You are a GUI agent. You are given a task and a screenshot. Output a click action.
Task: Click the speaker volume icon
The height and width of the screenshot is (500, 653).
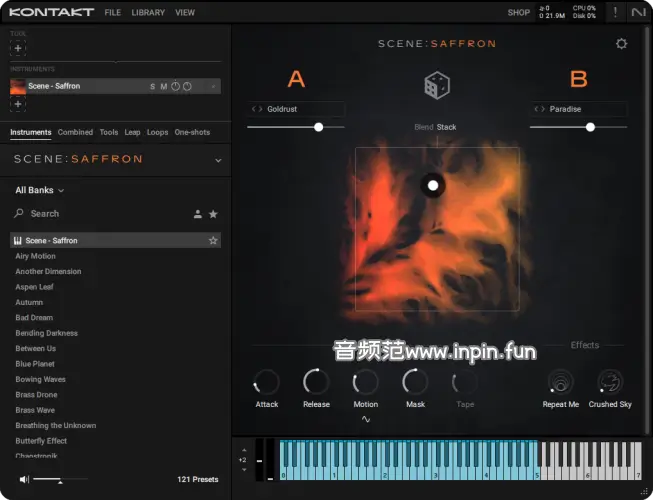(x=24, y=480)
